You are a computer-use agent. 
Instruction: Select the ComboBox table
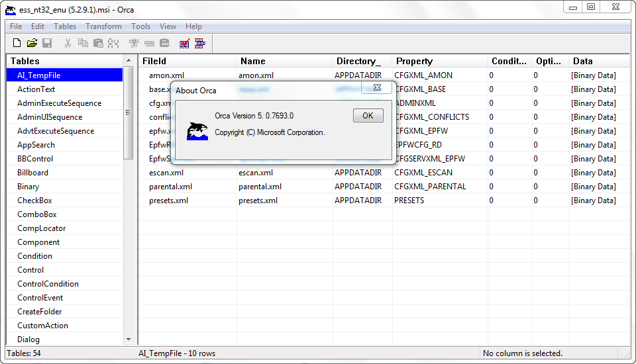(64, 214)
